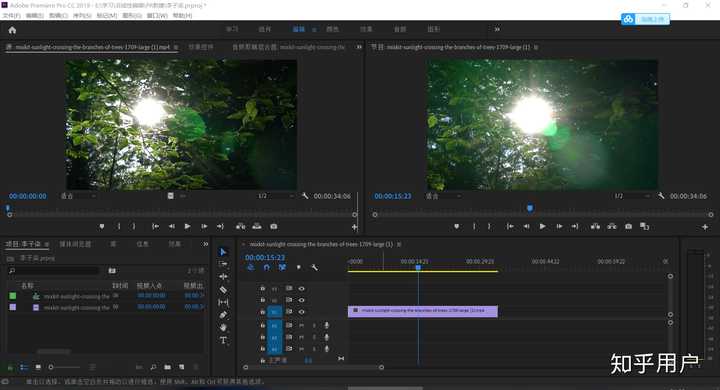Screen dimensions: 720x390
Task: Solo the A2 audio track
Action: (x=314, y=337)
